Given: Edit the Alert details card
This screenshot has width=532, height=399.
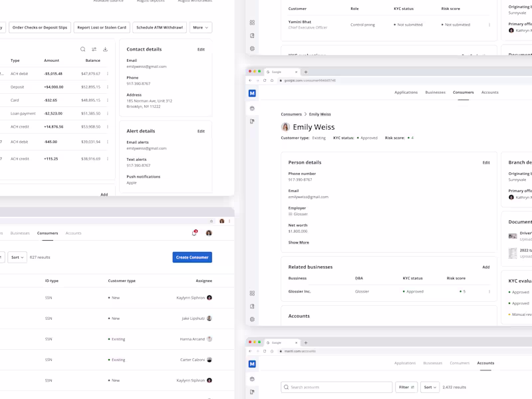Looking at the screenshot, I should pos(201,131).
